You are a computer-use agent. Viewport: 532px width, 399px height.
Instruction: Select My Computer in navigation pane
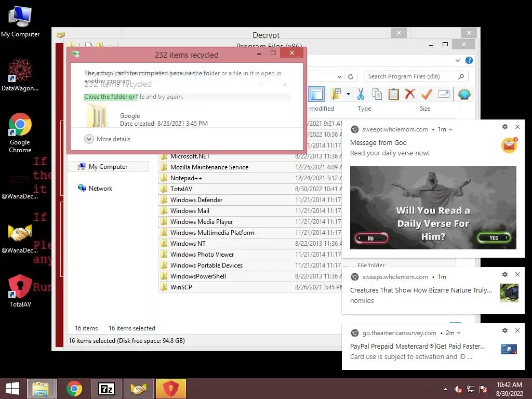pyautogui.click(x=108, y=167)
